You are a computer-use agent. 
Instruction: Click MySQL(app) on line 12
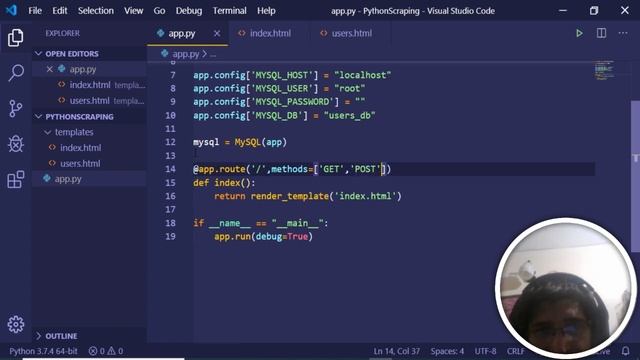[260, 142]
